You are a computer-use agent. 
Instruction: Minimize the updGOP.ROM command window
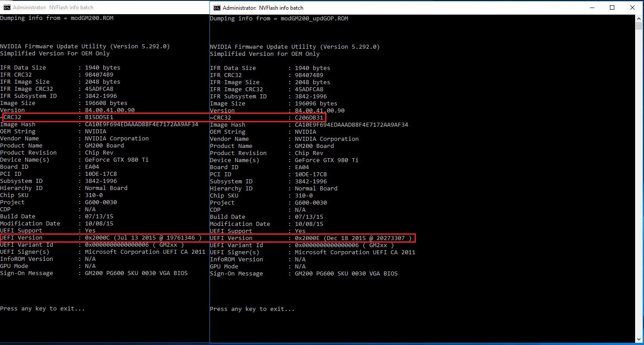[x=593, y=8]
